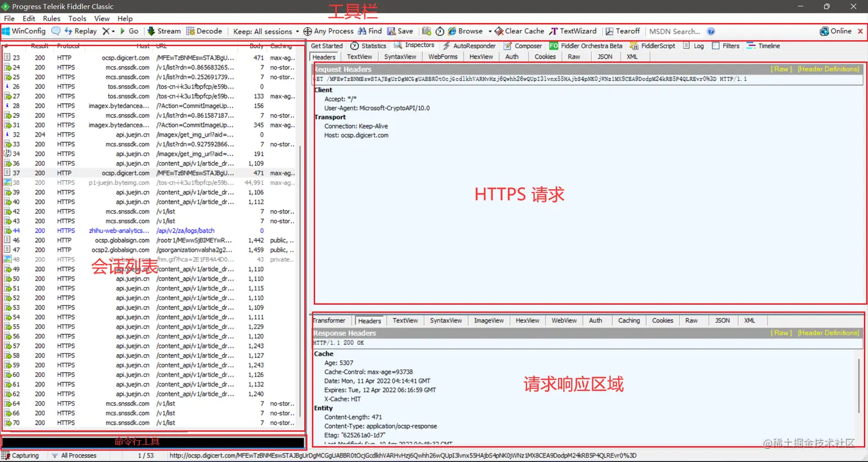Clear Cache via the toolbar
868x462 pixels.
point(520,31)
